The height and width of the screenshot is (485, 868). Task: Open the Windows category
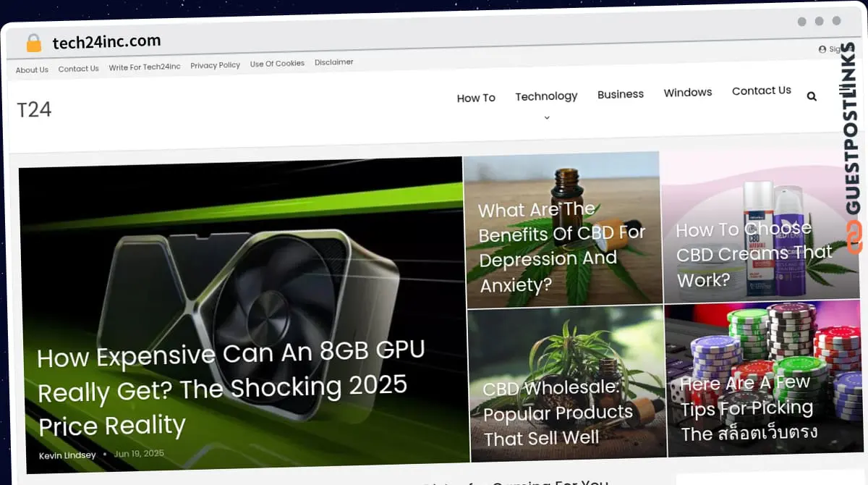[688, 92]
